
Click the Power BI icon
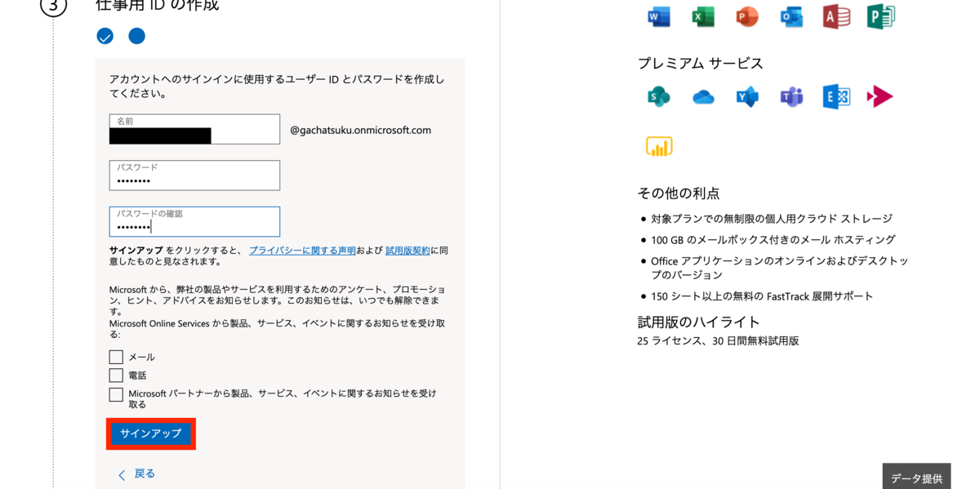pos(659,146)
